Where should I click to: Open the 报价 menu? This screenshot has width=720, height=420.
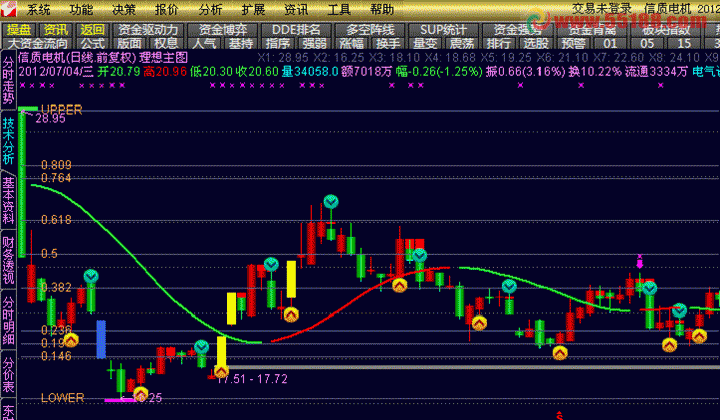167,10
